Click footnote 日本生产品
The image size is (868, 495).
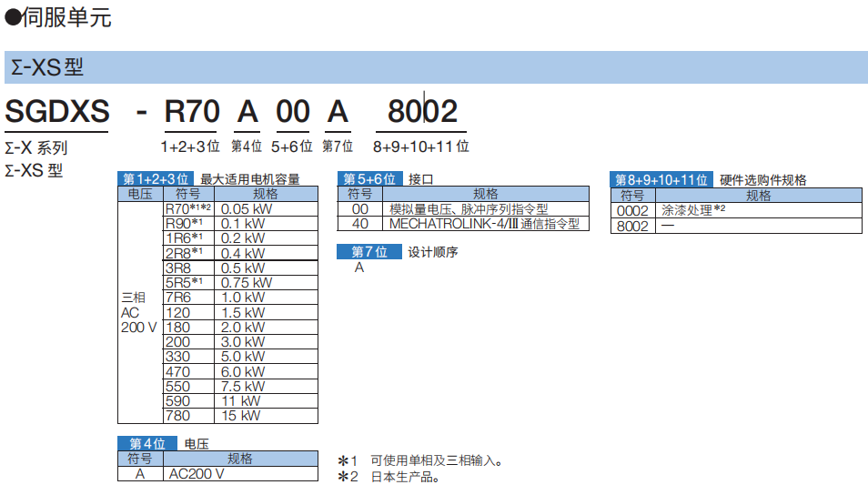pyautogui.click(x=405, y=477)
